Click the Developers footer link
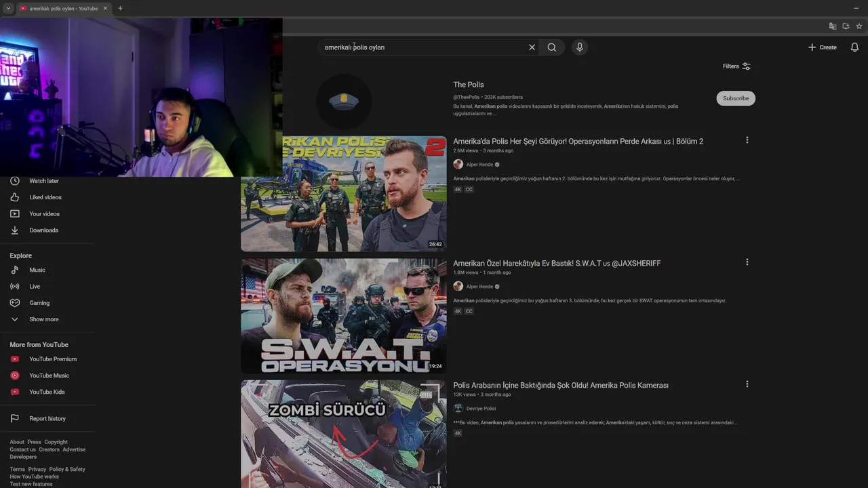 click(23, 457)
